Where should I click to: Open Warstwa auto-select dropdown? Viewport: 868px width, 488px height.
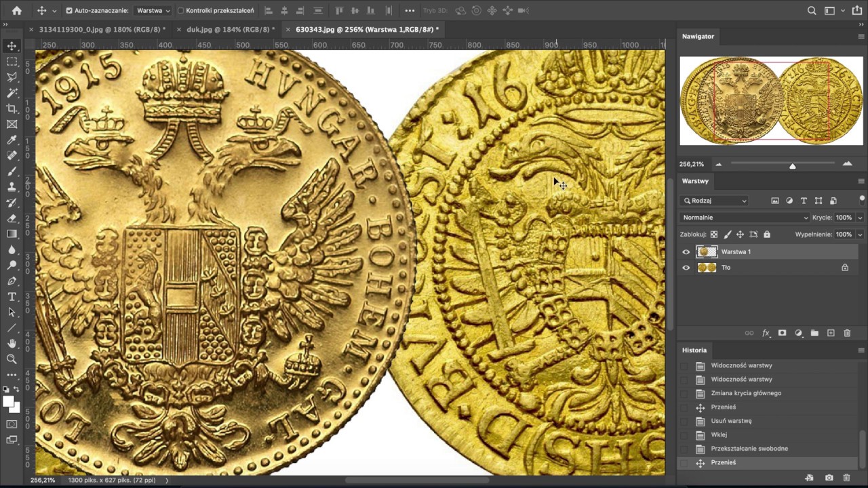tap(153, 11)
